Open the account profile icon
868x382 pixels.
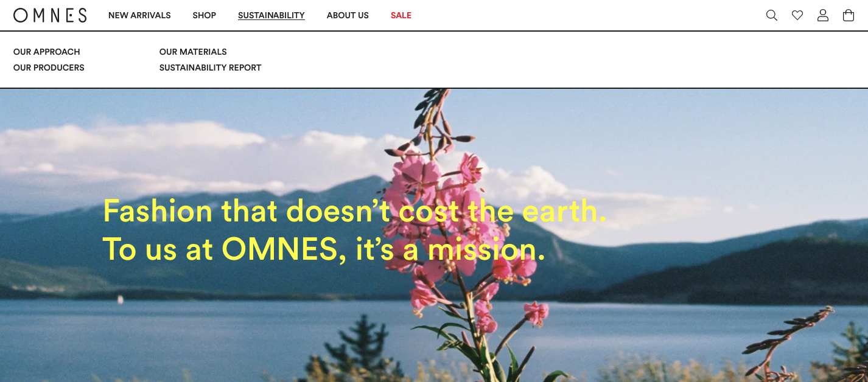coord(823,15)
